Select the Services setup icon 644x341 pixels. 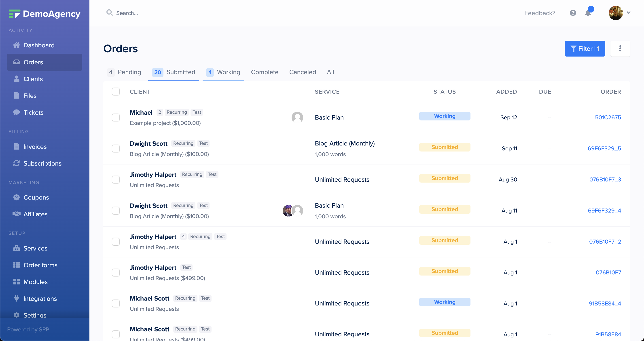[x=16, y=248]
